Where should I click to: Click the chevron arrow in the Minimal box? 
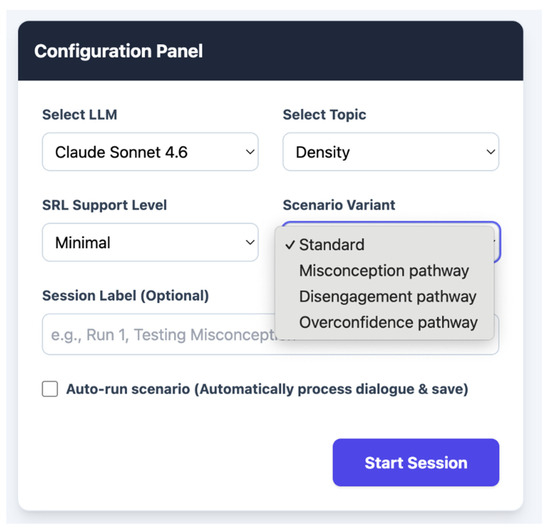[x=250, y=242]
